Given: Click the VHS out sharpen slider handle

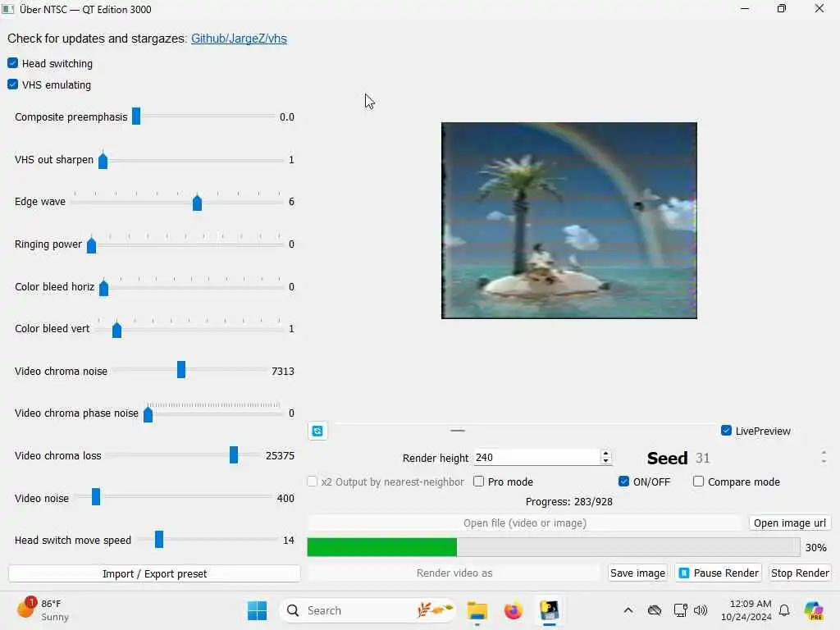Looking at the screenshot, I should coord(103,160).
